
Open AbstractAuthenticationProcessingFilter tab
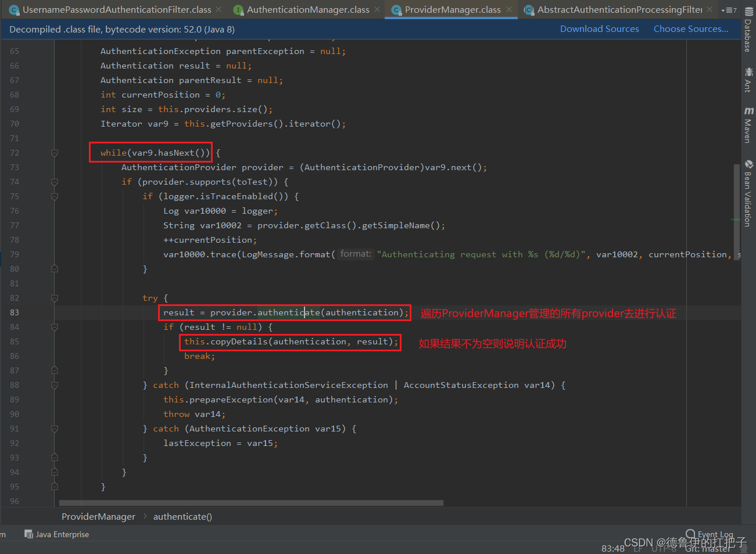620,9
